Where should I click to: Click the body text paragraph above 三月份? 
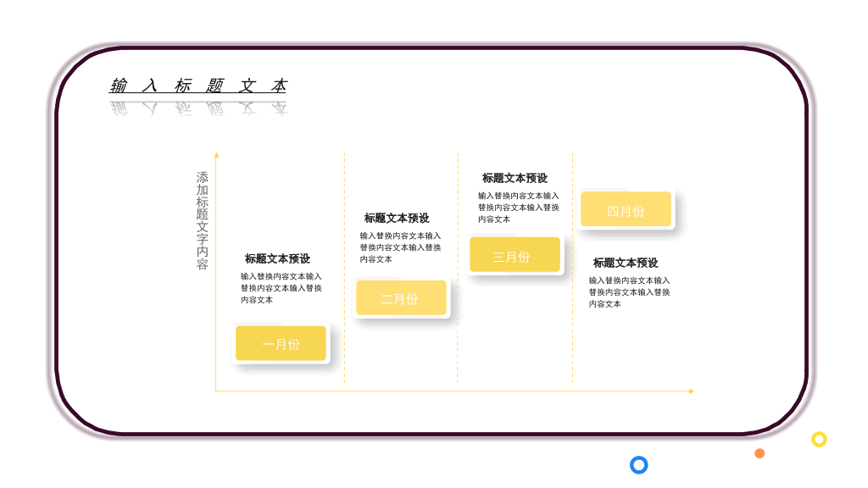tap(518, 208)
